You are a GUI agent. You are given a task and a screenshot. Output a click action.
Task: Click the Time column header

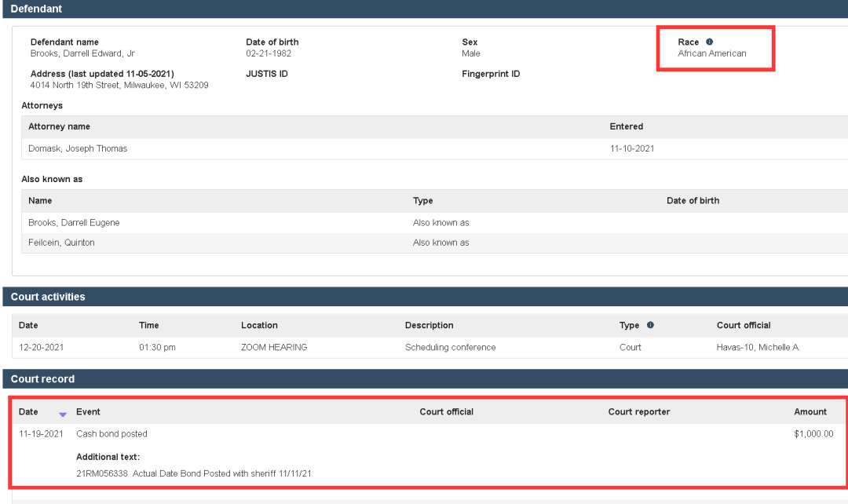tap(148, 325)
